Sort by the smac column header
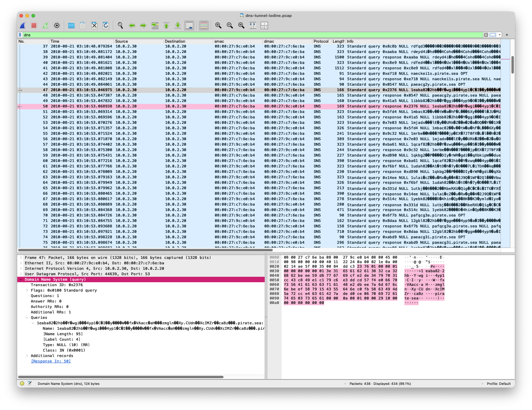This screenshot has height=410, width=532. [238, 41]
